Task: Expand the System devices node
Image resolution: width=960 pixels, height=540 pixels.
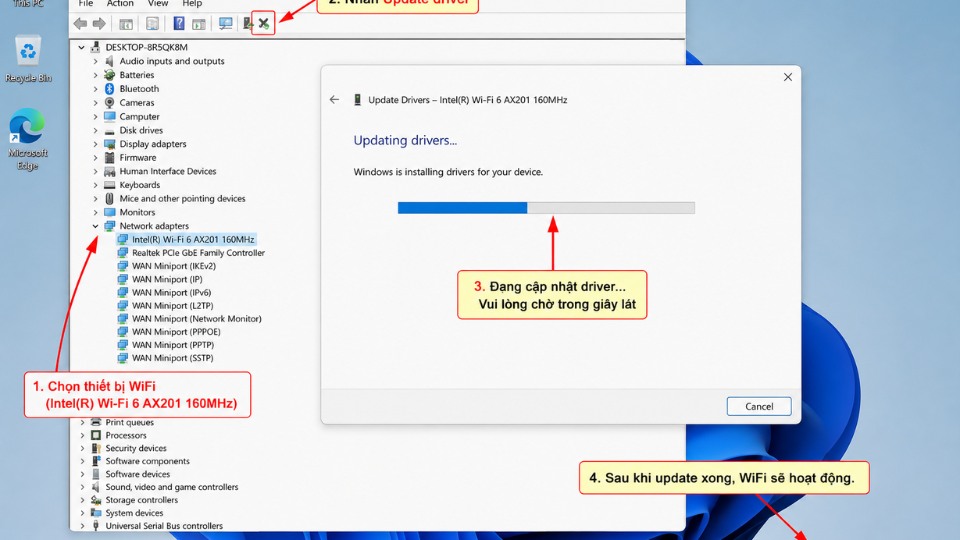Action: 83,513
